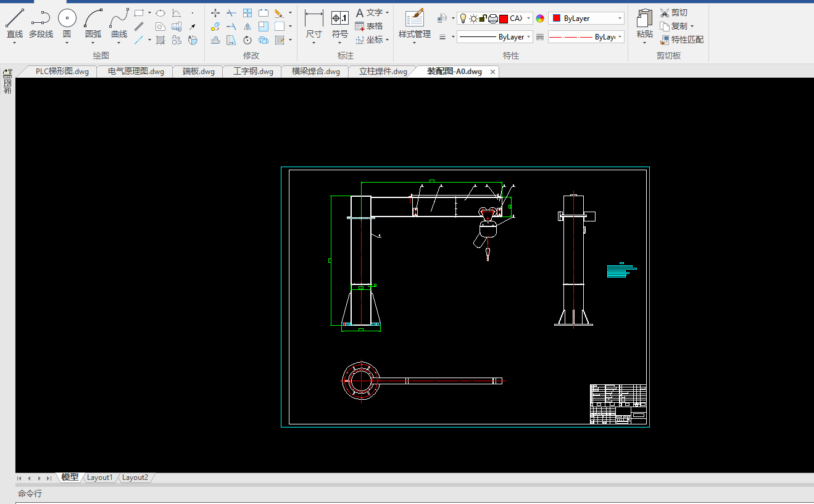This screenshot has width=814, height=504.
Task: Click the 粘贴 paste icon
Action: 644,23
